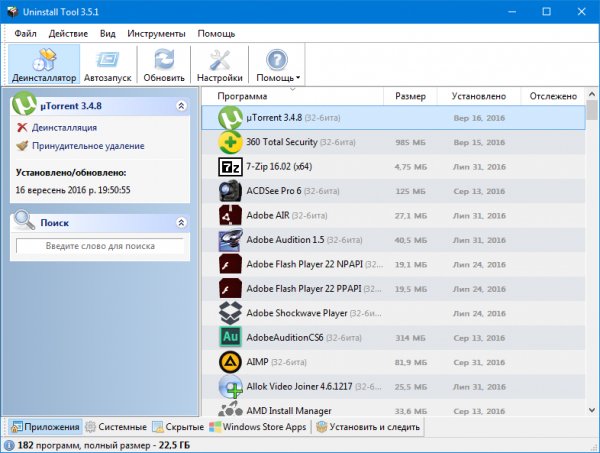Click 314 МБ size cell
The width and height of the screenshot is (600, 453).
410,338
